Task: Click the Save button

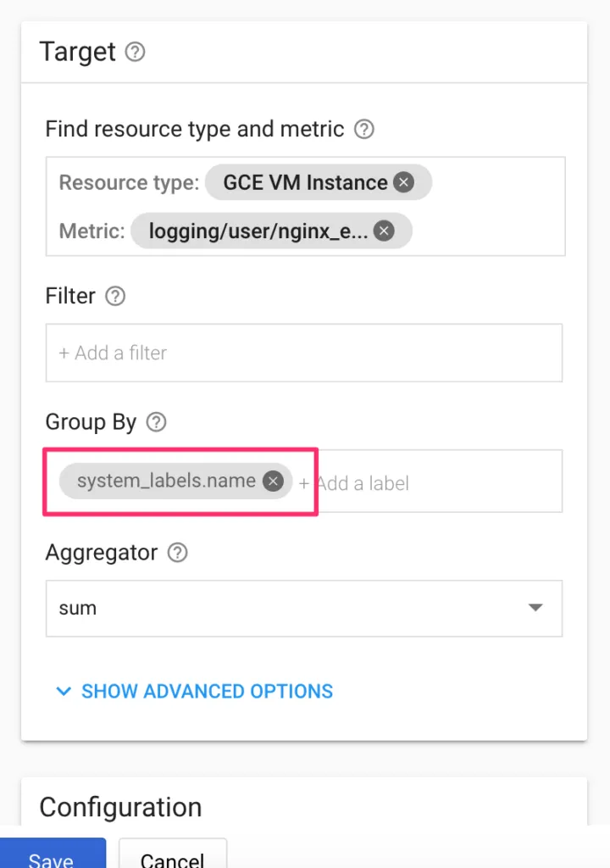Action: click(53, 853)
